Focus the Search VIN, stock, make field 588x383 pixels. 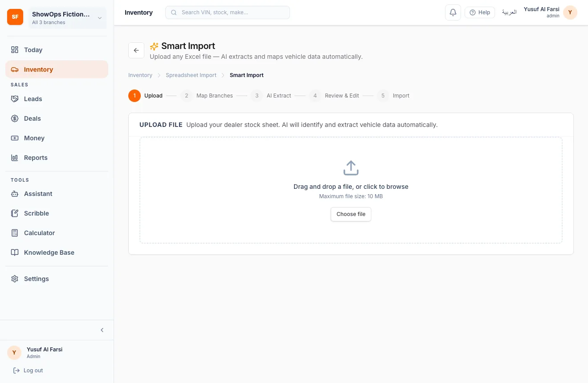[x=228, y=12]
